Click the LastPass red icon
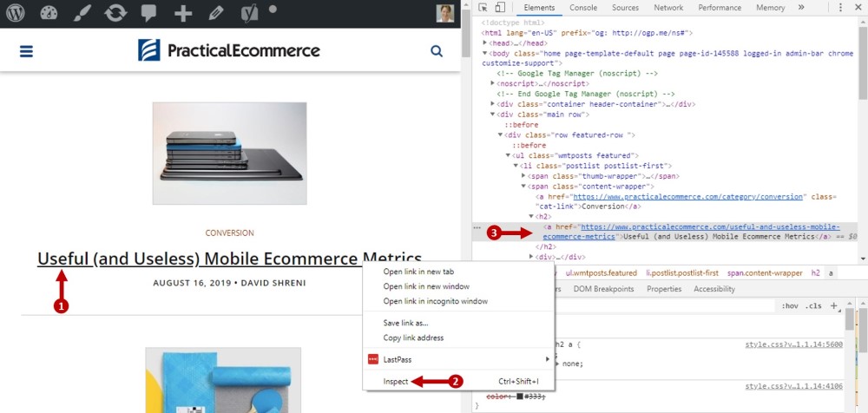This screenshot has height=413, width=868. (372, 359)
